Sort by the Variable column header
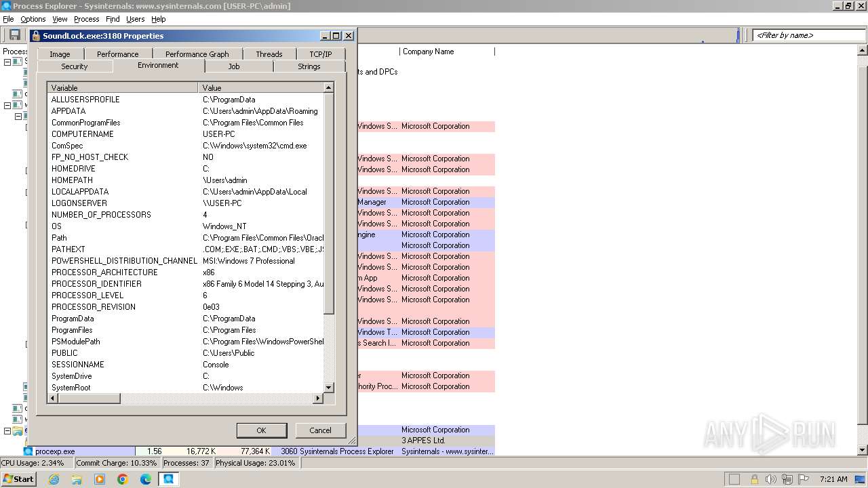 pyautogui.click(x=123, y=87)
